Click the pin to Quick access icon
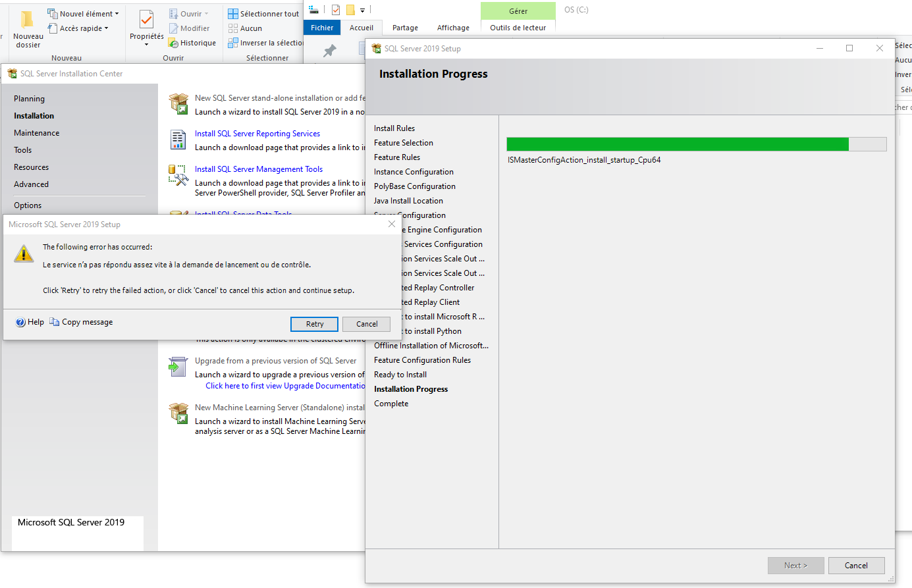 (x=330, y=50)
